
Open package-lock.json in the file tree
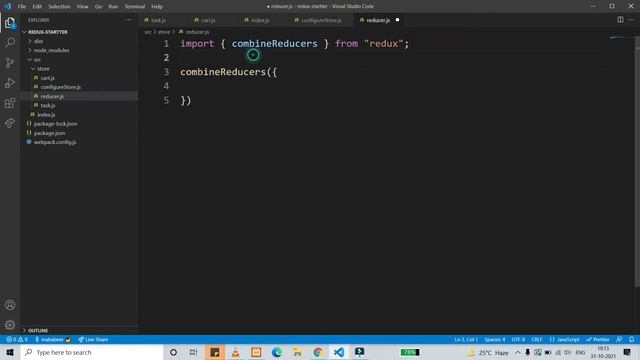pyautogui.click(x=55, y=124)
